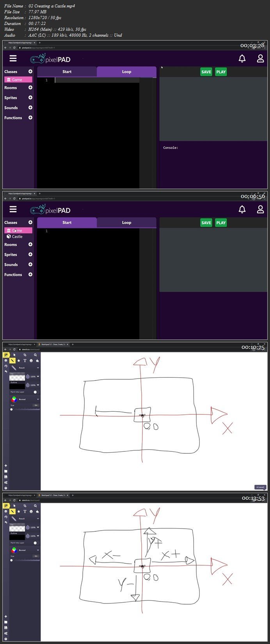Select the Game class in the 00:06:56 frame
This screenshot has width=270, height=644.
(18, 230)
